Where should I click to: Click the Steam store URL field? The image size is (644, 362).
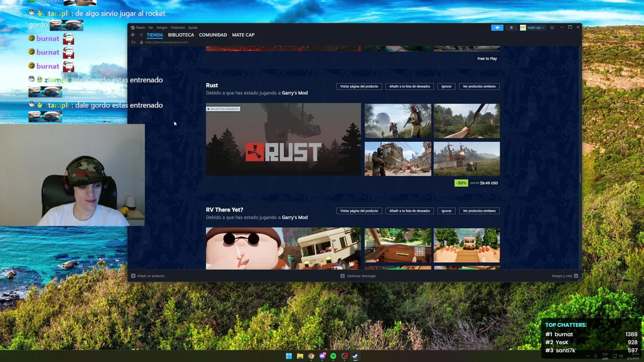tap(166, 42)
